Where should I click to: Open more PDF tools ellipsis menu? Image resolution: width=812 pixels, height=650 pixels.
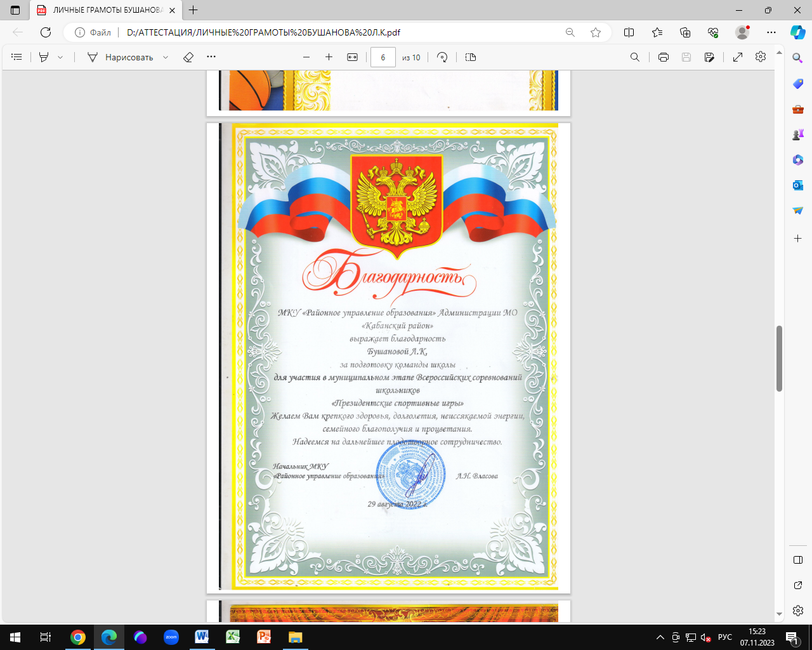tap(211, 57)
